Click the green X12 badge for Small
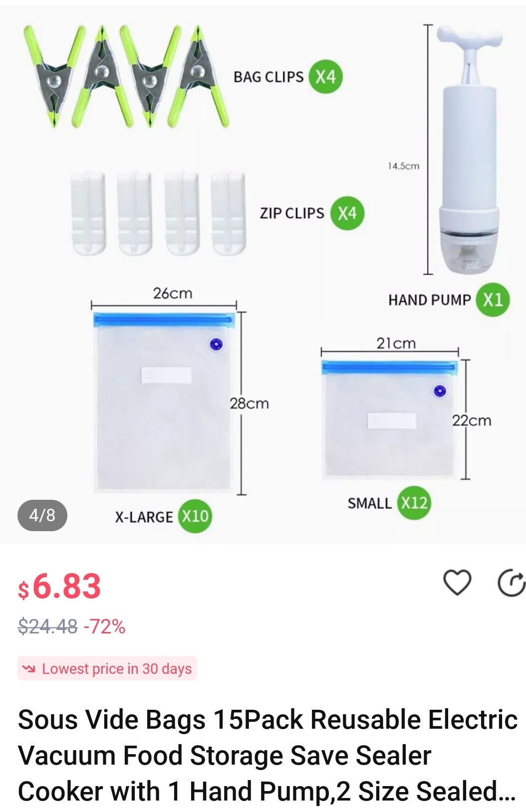This screenshot has height=812, width=526. [x=414, y=503]
